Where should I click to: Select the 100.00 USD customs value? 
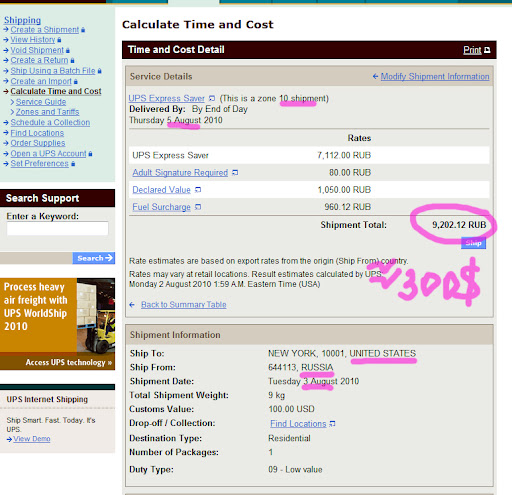(291, 409)
